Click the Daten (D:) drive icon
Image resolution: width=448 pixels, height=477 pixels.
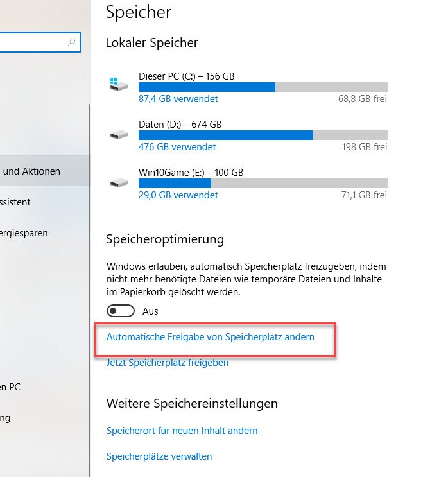pyautogui.click(x=119, y=134)
